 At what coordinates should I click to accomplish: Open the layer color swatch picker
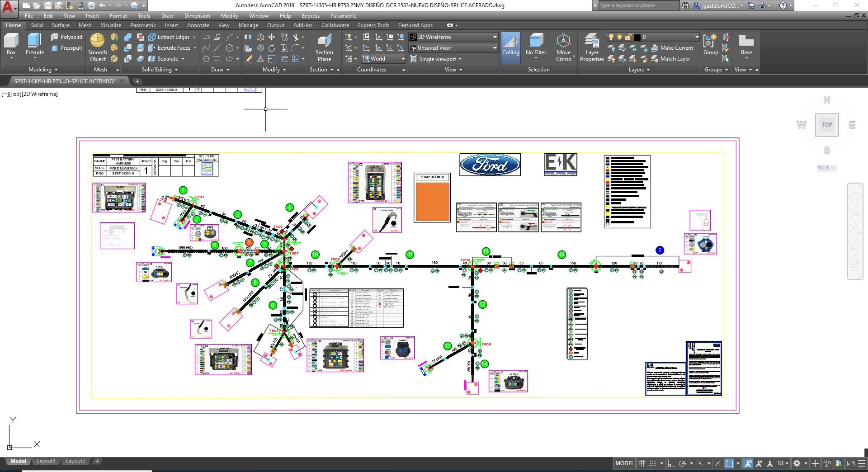(x=637, y=37)
